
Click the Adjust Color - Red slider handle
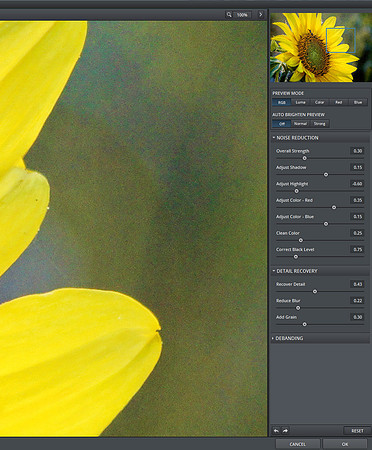(334, 207)
